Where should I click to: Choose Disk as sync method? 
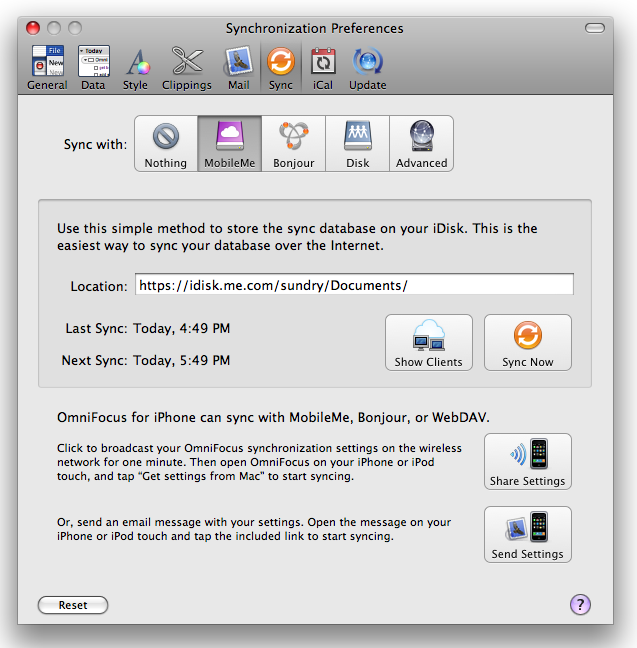coord(358,144)
